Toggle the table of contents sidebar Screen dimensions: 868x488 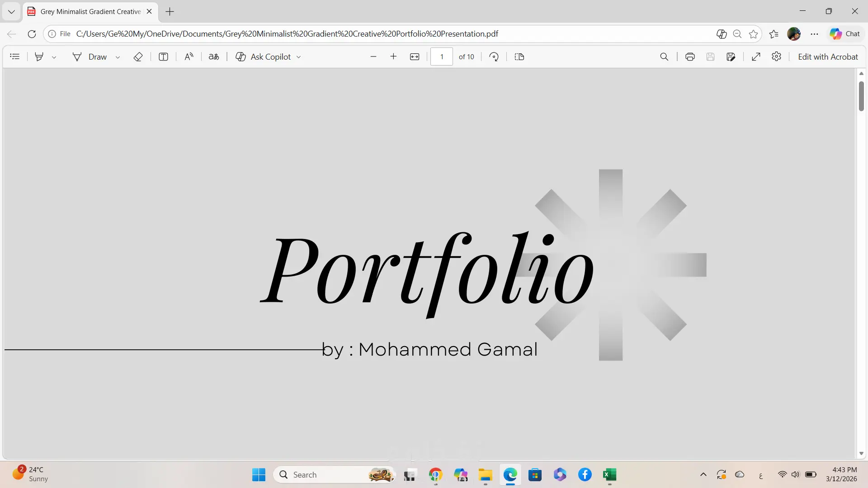[15, 57]
